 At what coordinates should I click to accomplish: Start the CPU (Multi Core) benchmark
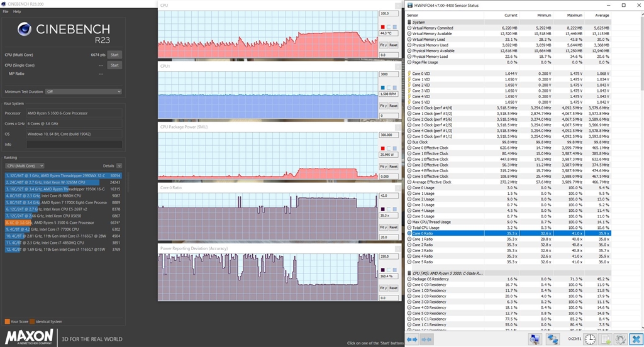tap(114, 55)
